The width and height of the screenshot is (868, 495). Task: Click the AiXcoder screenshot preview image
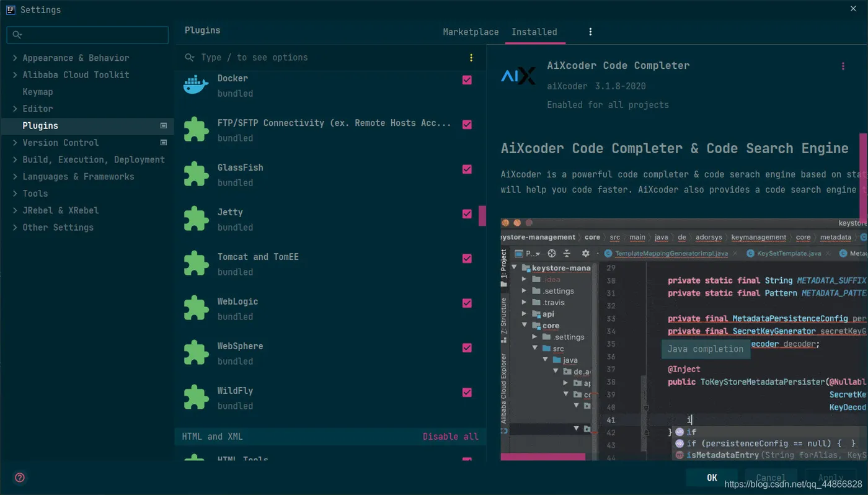684,339
